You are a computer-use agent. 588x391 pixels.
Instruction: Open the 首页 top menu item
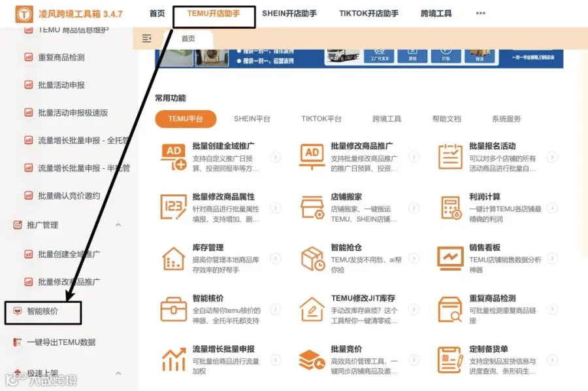tap(157, 14)
